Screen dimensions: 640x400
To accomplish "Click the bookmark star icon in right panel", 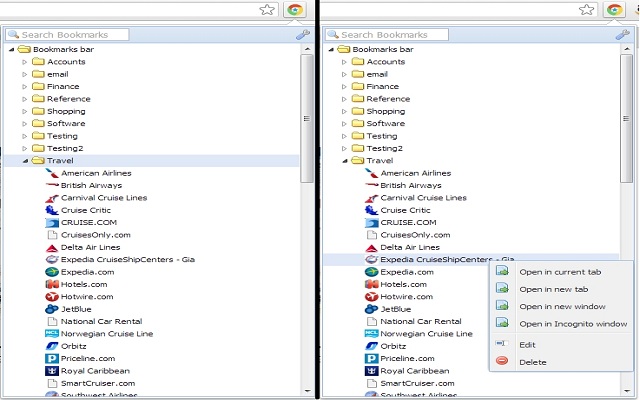I will tap(587, 9).
